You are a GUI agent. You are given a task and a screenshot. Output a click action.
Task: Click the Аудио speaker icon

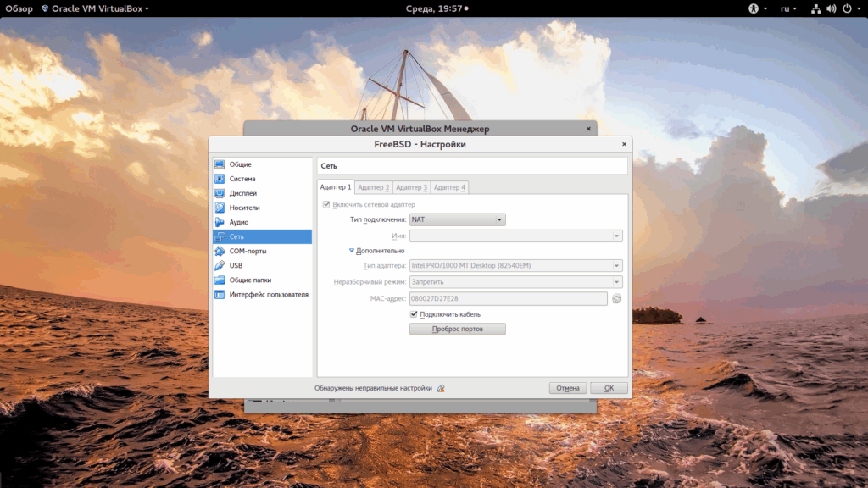click(x=220, y=222)
